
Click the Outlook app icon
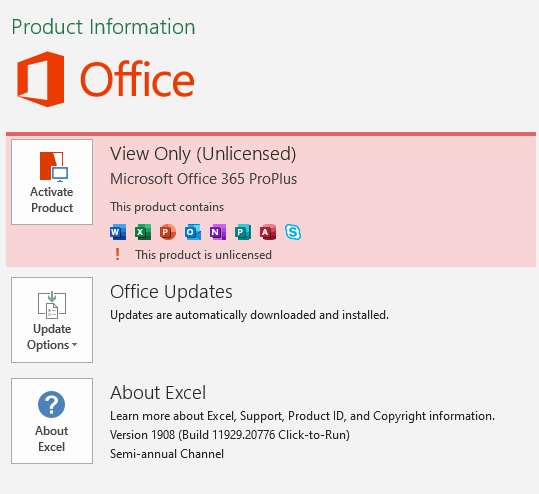[193, 232]
